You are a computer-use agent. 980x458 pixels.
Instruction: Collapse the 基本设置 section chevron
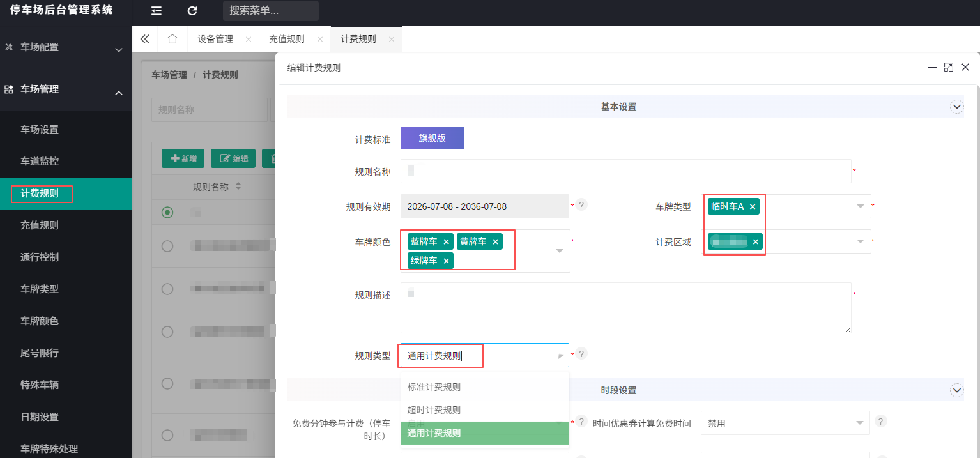pos(957,107)
